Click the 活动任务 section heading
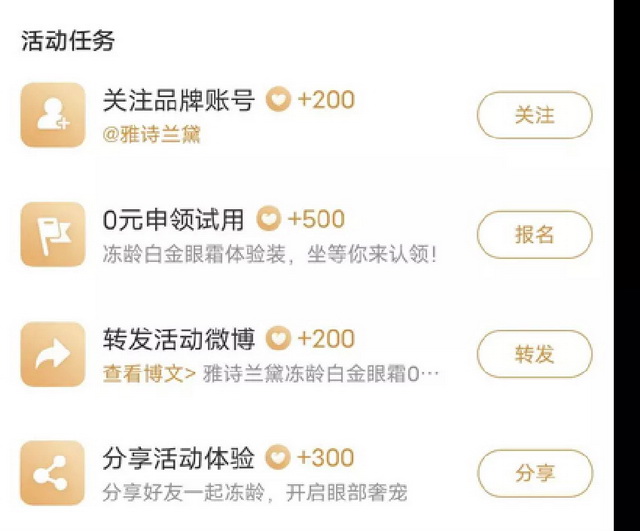 pyautogui.click(x=68, y=41)
